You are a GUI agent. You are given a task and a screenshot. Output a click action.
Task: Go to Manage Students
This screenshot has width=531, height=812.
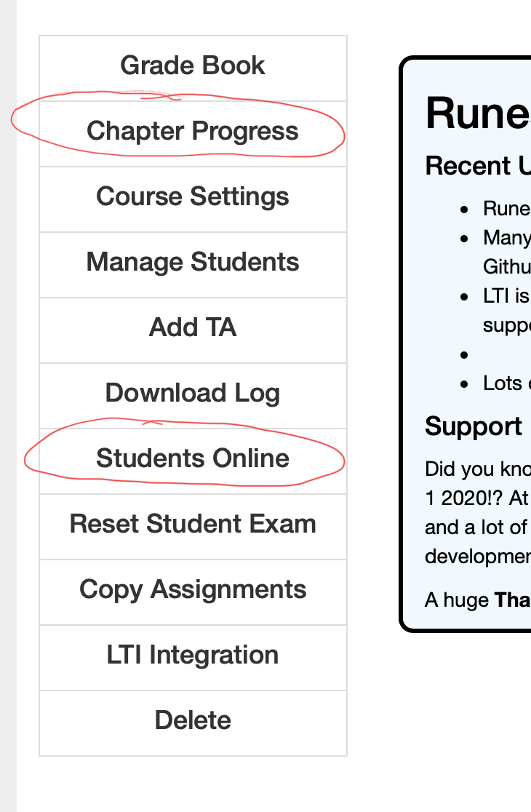pyautogui.click(x=193, y=263)
